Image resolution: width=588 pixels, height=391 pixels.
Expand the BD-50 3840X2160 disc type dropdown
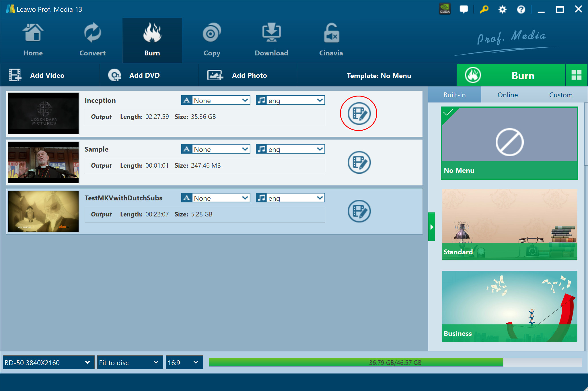pyautogui.click(x=48, y=363)
